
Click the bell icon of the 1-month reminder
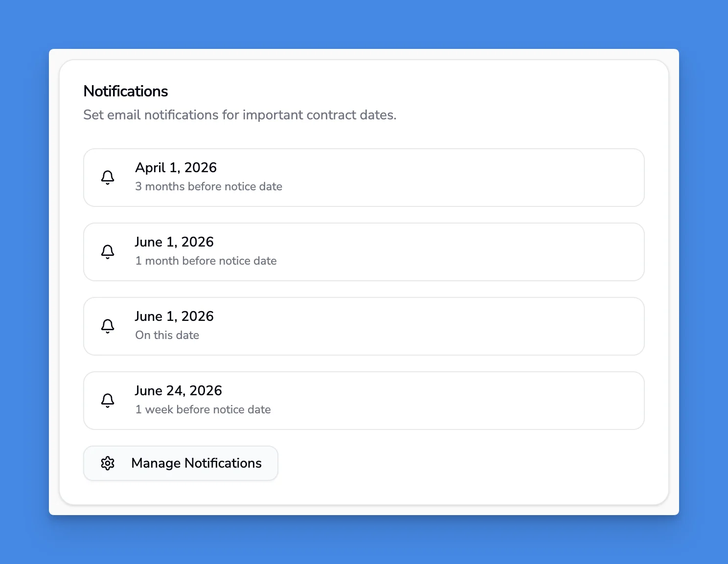[x=108, y=251]
